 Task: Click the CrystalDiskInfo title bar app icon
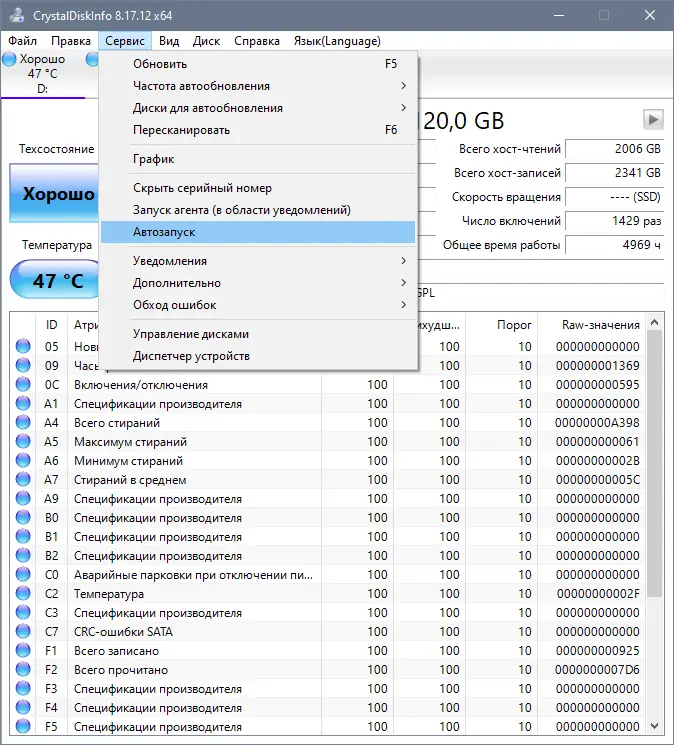pos(17,15)
